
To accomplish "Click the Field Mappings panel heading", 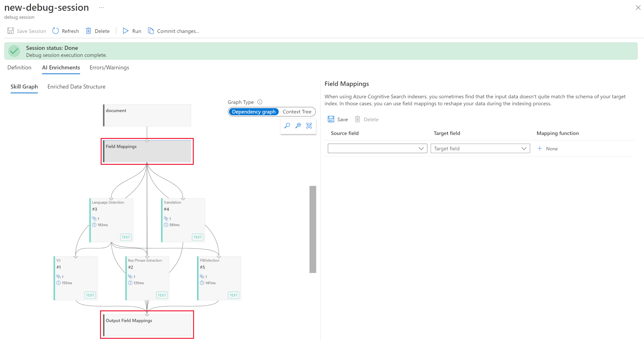I will pos(346,84).
